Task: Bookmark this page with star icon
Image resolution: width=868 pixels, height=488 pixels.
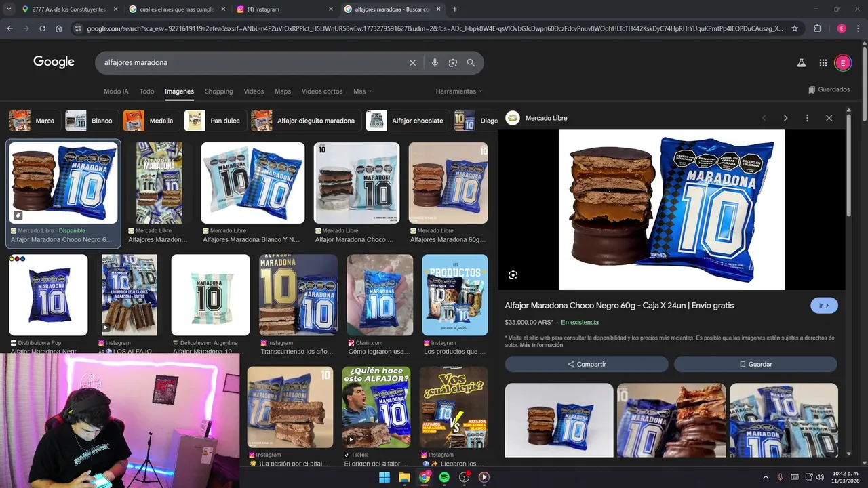Action: pos(795,28)
